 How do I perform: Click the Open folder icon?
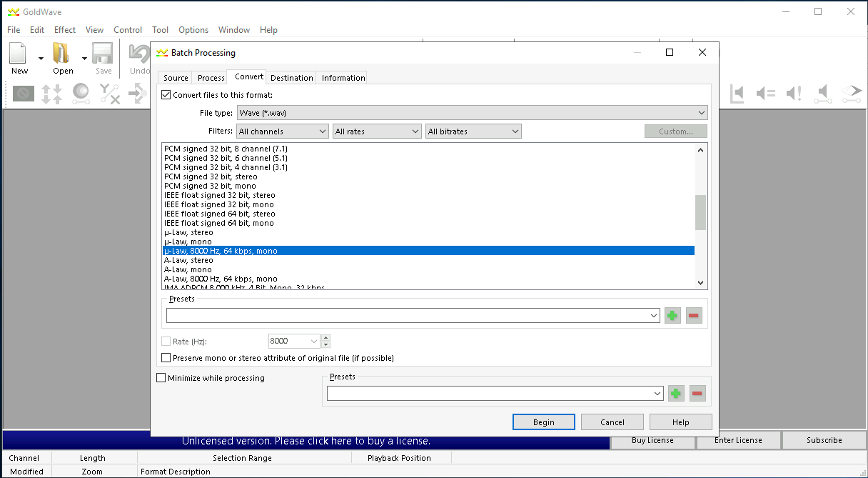pyautogui.click(x=62, y=54)
